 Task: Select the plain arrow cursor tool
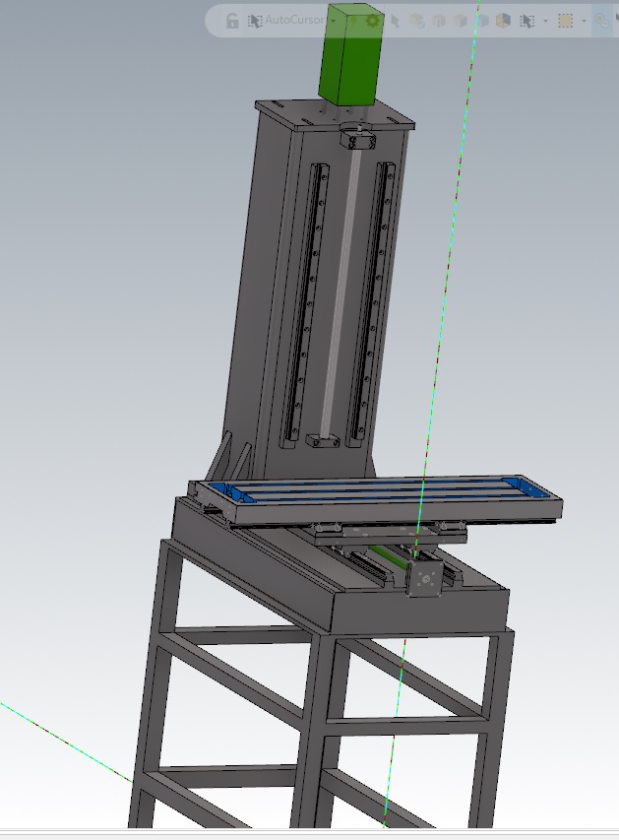click(x=396, y=21)
